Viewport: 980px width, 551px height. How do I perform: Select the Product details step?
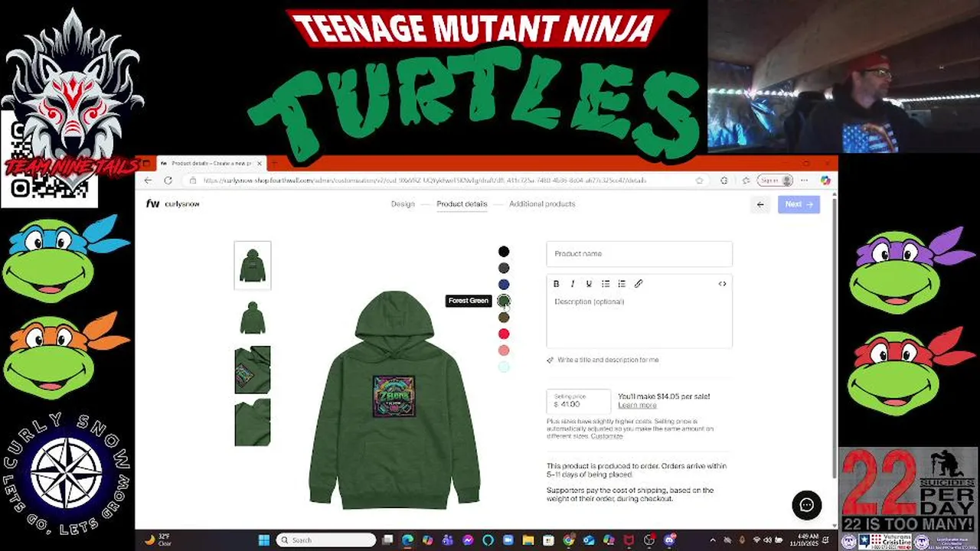tap(462, 204)
